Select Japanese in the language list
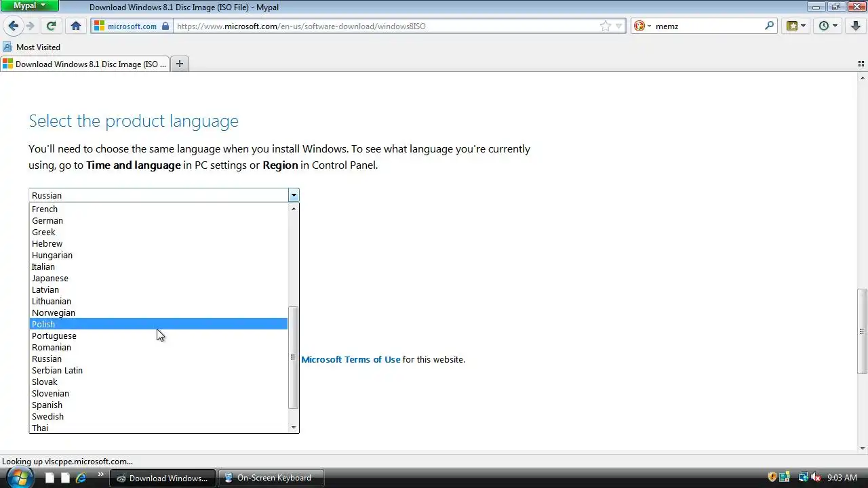 pyautogui.click(x=159, y=278)
